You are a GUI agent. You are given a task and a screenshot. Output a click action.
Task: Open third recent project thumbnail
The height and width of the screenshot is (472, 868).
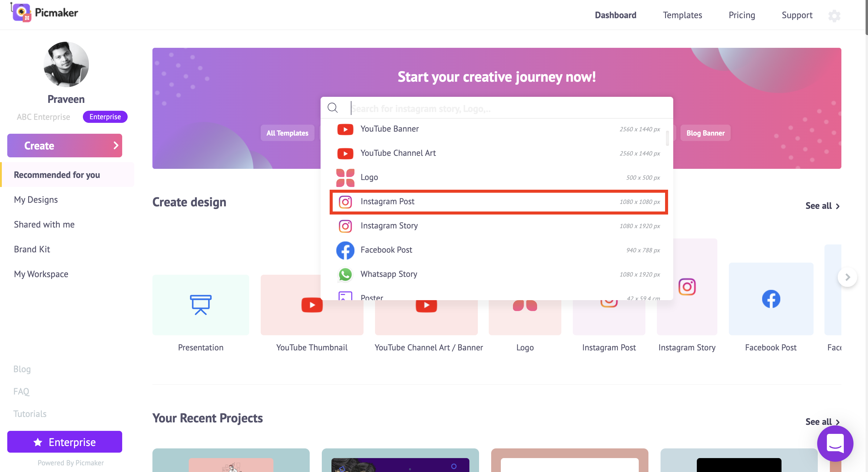coord(569,460)
